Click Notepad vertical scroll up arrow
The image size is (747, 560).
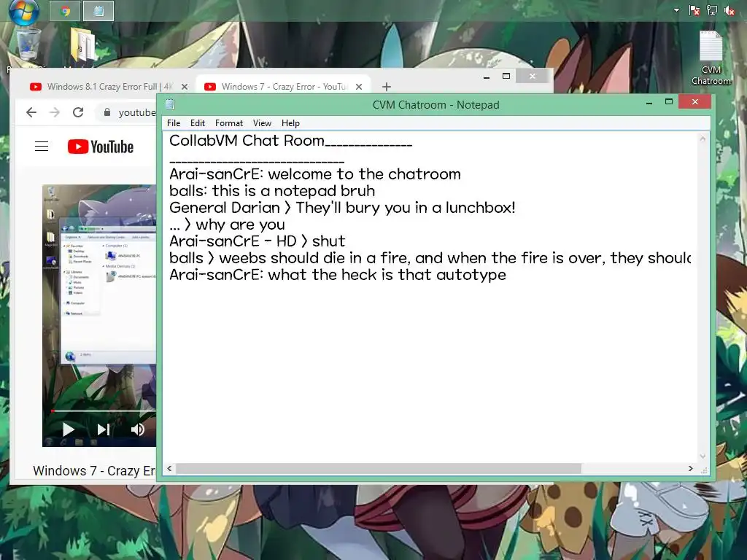(x=703, y=139)
